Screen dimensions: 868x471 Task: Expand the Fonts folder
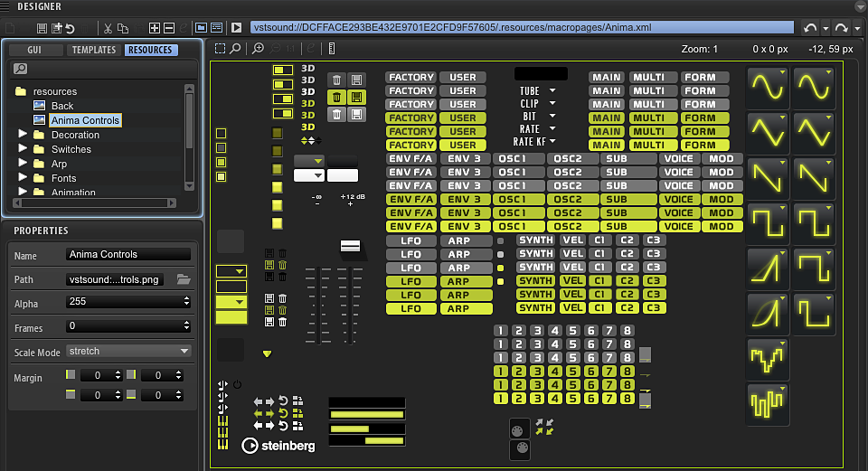pyautogui.click(x=22, y=177)
